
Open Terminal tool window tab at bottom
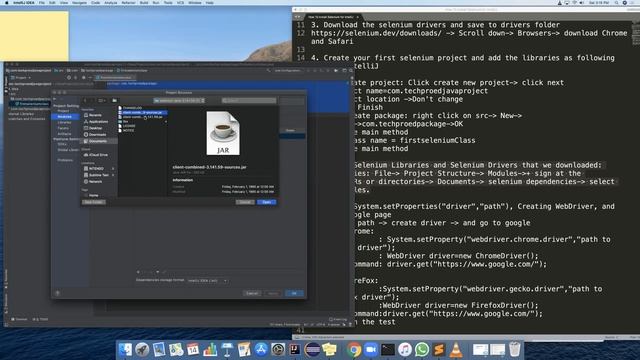click(x=19, y=319)
